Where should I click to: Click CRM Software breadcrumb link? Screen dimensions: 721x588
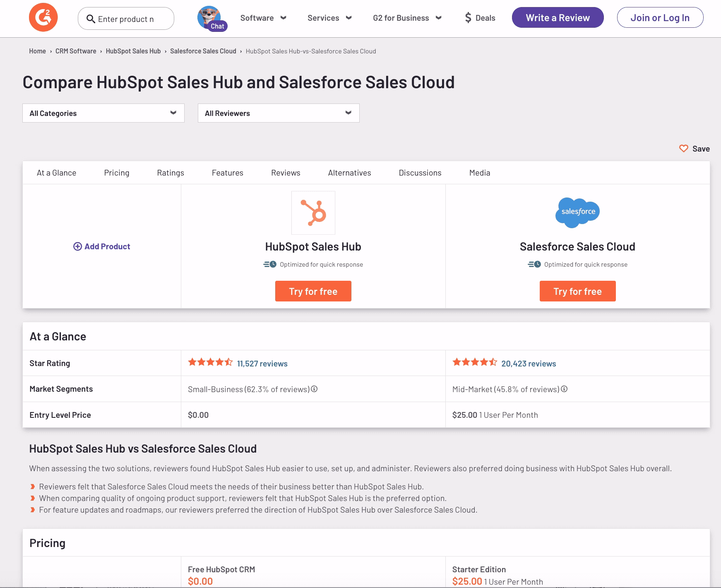pyautogui.click(x=76, y=51)
